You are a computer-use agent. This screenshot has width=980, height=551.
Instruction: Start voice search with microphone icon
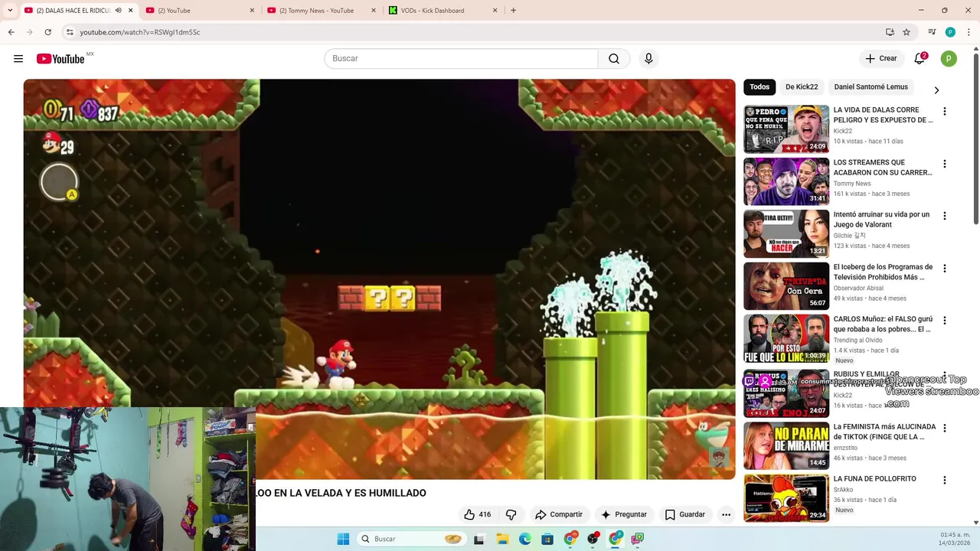[x=648, y=59]
